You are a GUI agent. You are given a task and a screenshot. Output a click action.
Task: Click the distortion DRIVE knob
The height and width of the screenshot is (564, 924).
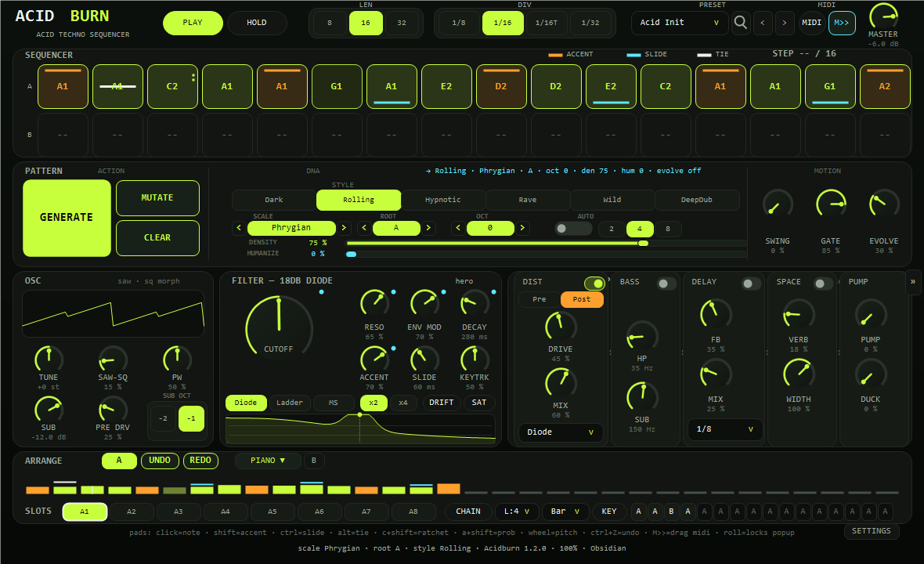click(561, 327)
